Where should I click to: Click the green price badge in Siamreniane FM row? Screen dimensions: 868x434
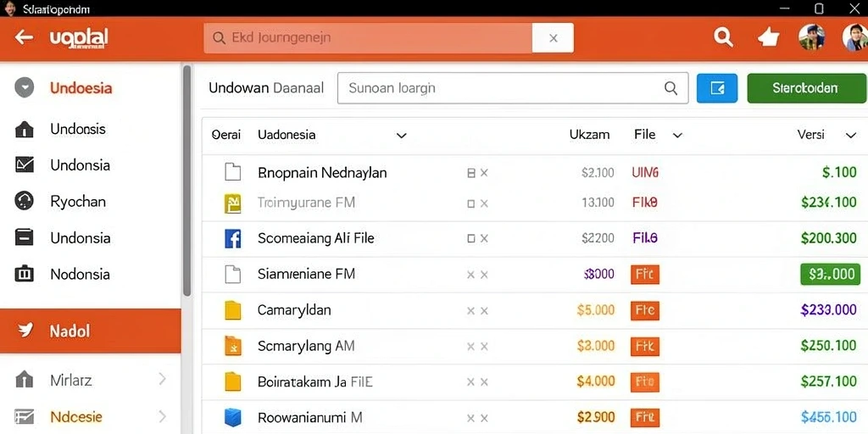(x=831, y=274)
